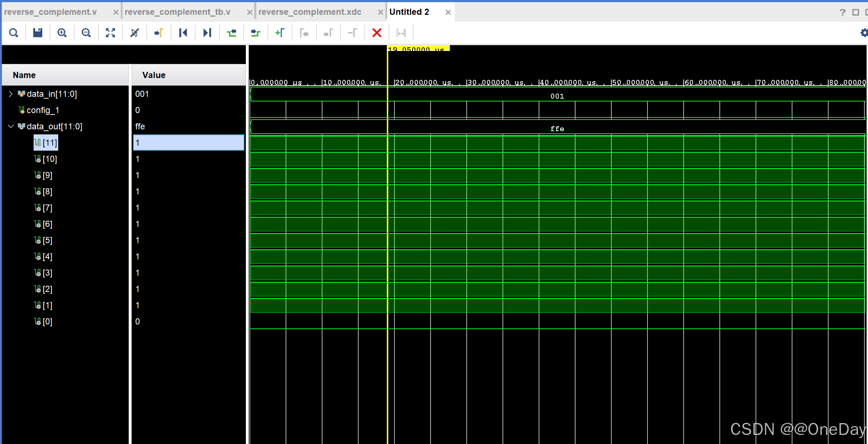Select the Untitled 2 tab

(409, 12)
